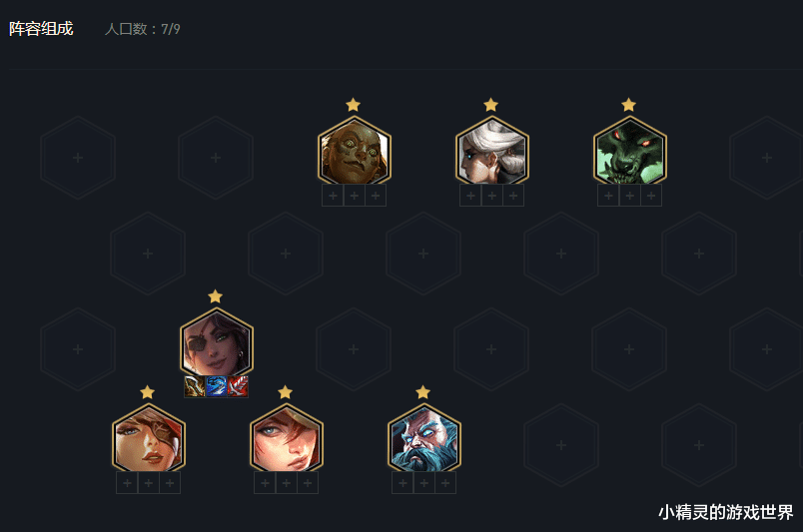Viewport: 803px width, 532px height.
Task: Select the blue-bearded Zilean champion portrait
Action: tap(424, 438)
